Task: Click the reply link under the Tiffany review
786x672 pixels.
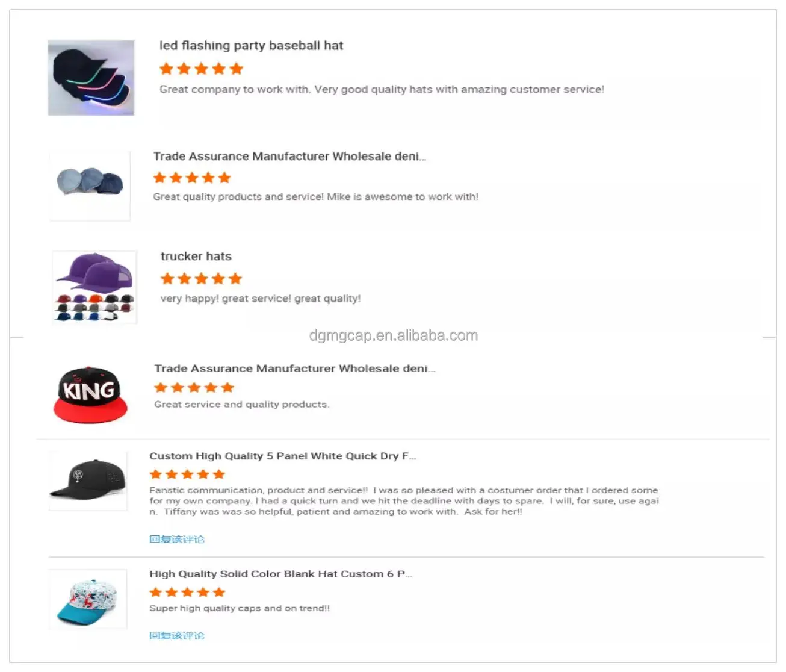Action: 177,539
